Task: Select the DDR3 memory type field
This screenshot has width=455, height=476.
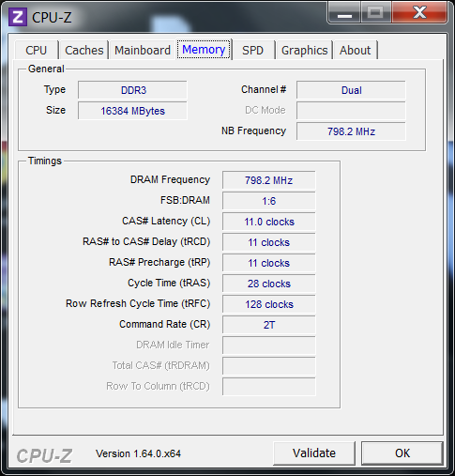Action: click(x=132, y=90)
